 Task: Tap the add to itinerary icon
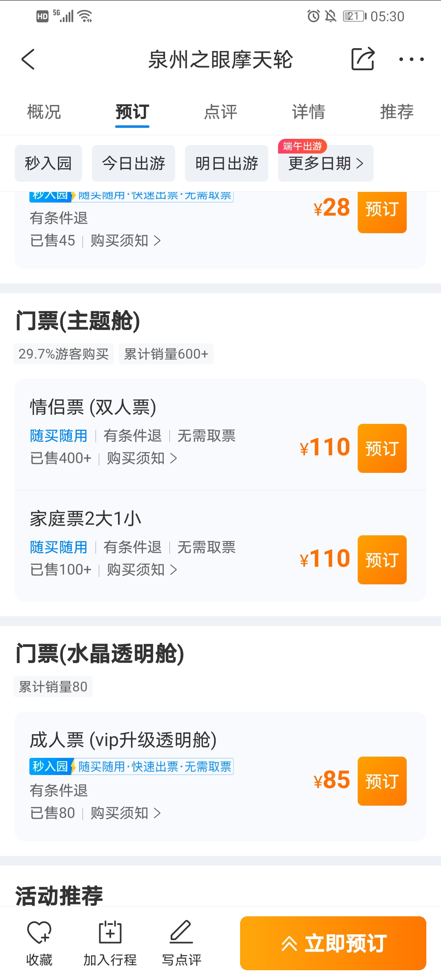(110, 933)
